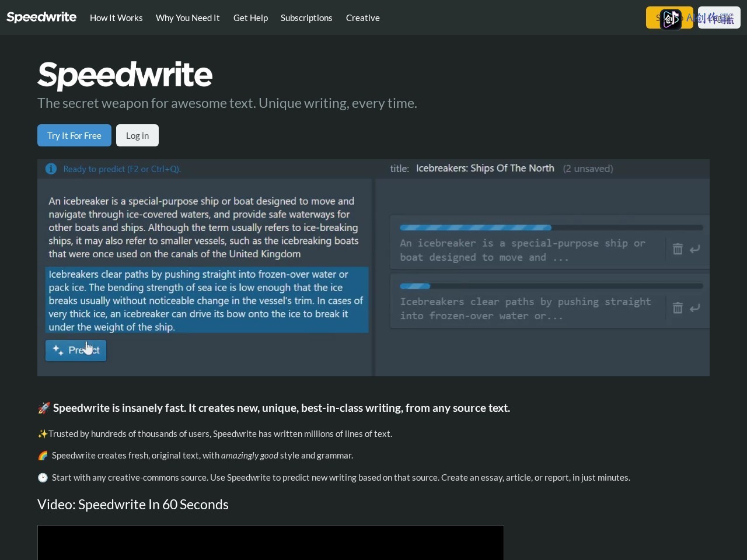
Task: Open the Why You Need It page
Action: (187, 17)
